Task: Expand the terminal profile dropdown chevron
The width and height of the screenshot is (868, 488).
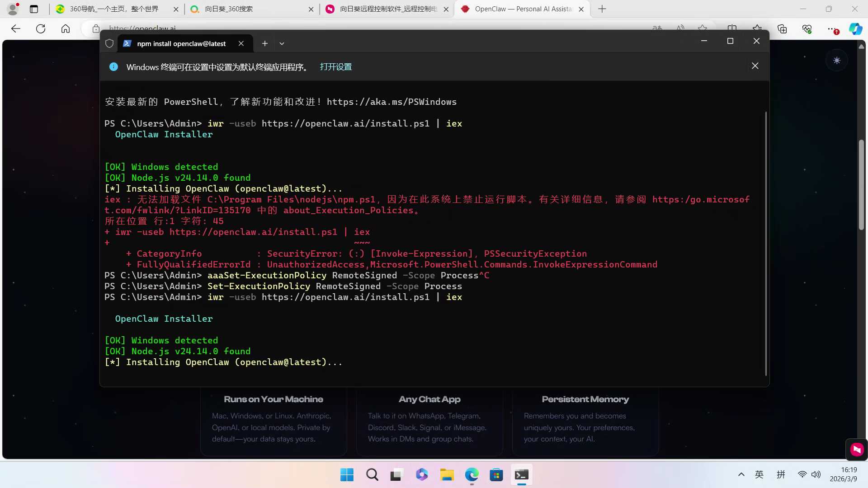Action: (x=282, y=43)
